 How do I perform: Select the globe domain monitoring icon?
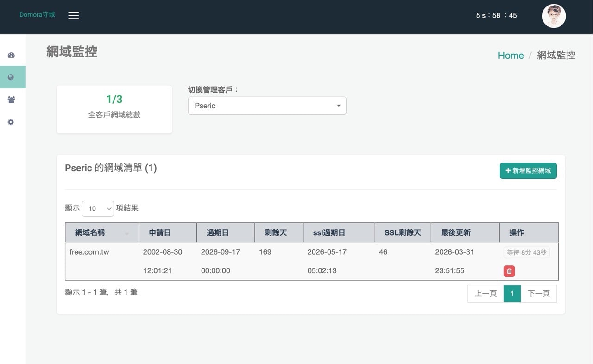pos(11,77)
